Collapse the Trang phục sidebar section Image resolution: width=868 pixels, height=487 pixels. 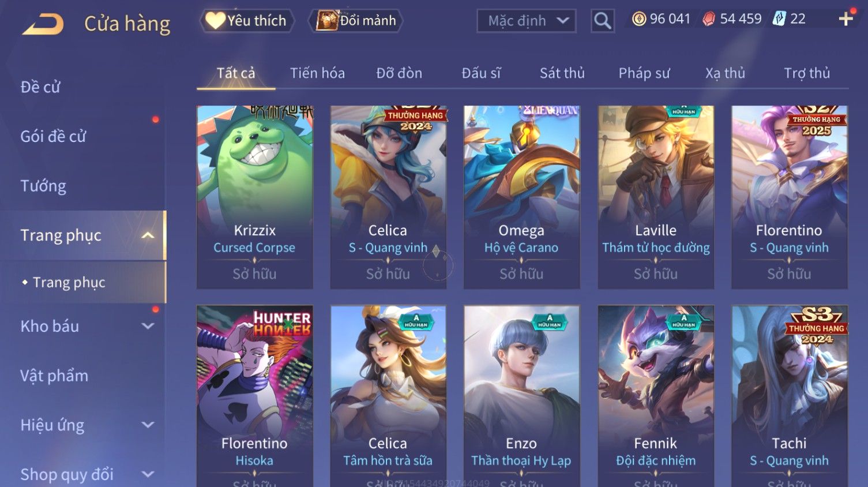pyautogui.click(x=148, y=235)
